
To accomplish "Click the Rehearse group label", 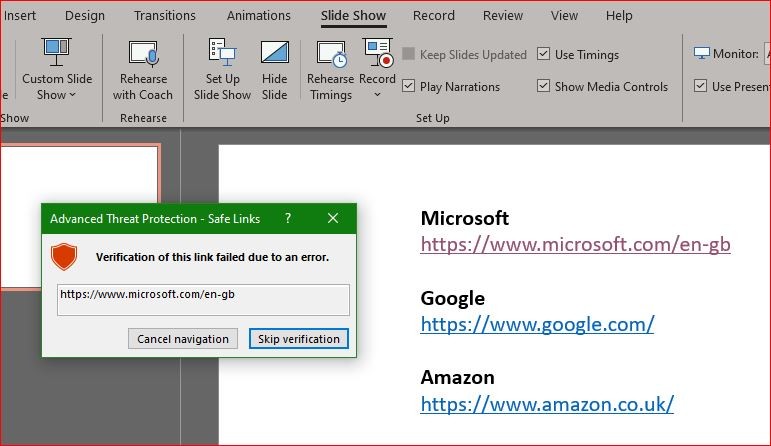I will click(143, 118).
